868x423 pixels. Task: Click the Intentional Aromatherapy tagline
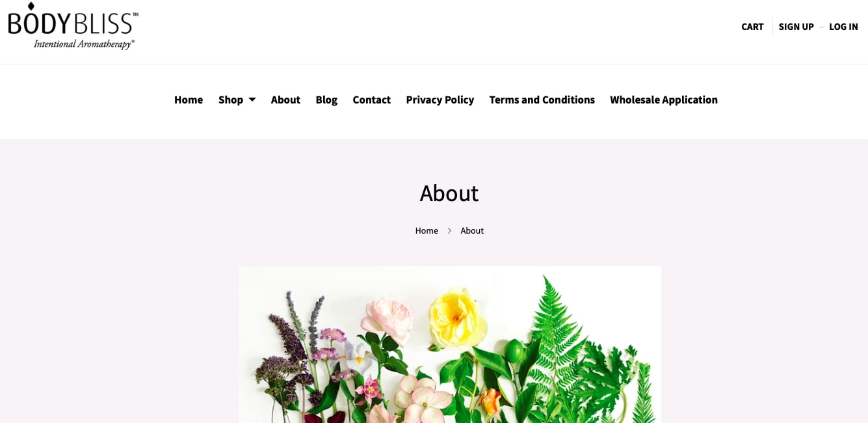84,44
